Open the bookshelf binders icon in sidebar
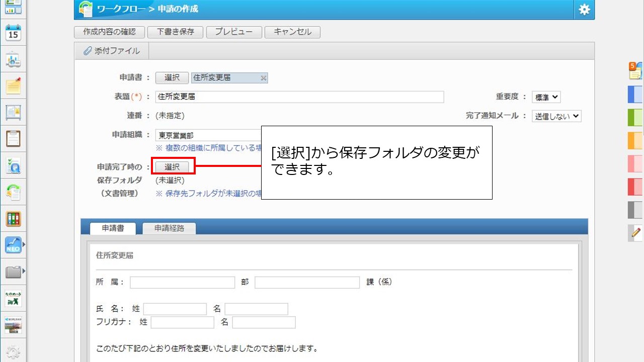Viewport: 644px width, 362px height. tap(13, 219)
